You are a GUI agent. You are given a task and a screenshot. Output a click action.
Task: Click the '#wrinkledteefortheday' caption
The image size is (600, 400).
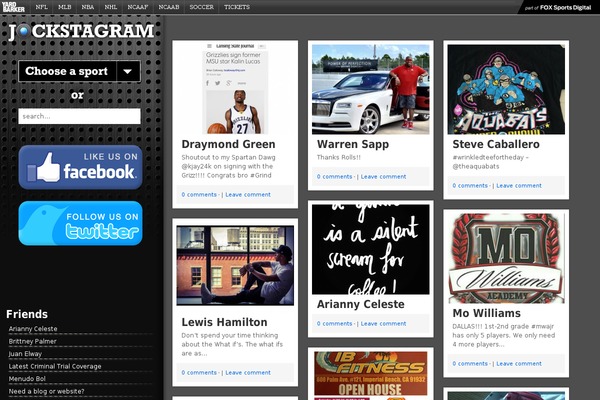(x=490, y=162)
